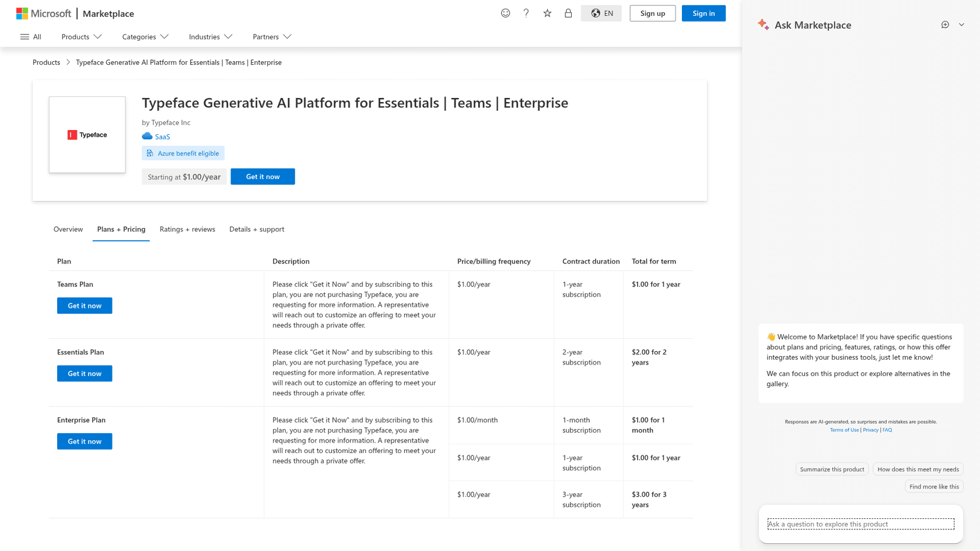Click the SaaS cloud icon

pyautogui.click(x=147, y=136)
